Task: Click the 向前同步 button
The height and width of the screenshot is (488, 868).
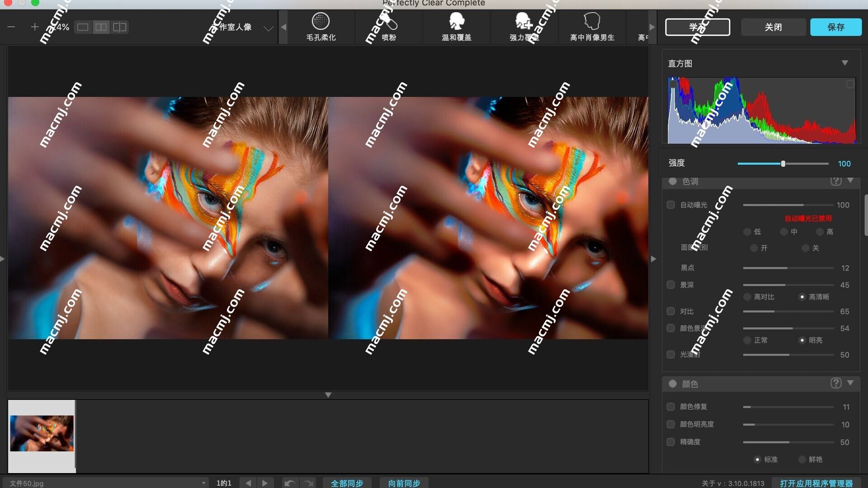Action: (404, 483)
